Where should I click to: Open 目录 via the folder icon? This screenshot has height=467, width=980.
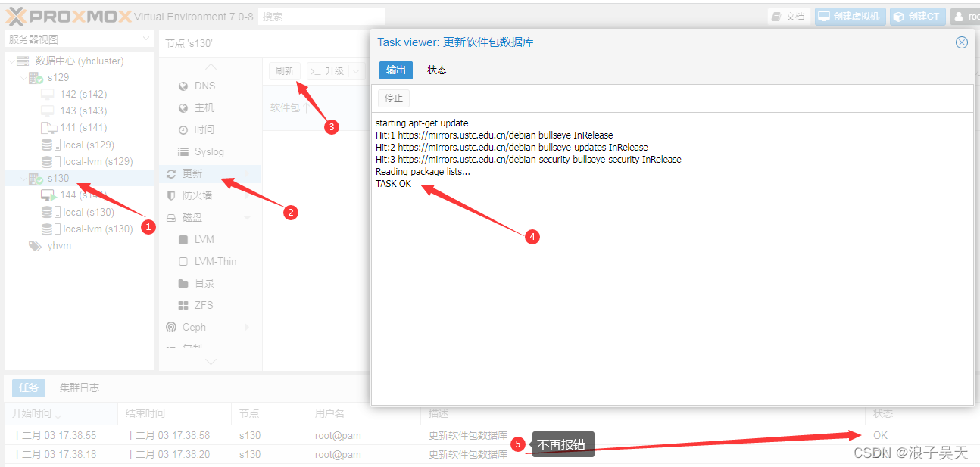[183, 283]
